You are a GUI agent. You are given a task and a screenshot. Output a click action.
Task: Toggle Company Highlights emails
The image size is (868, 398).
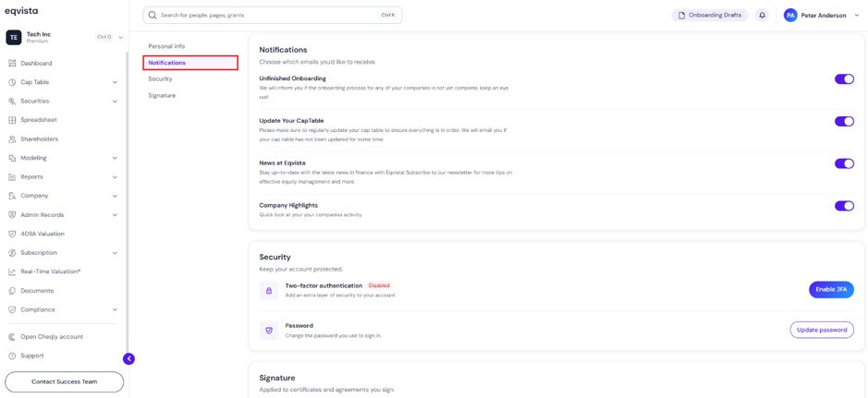click(844, 206)
